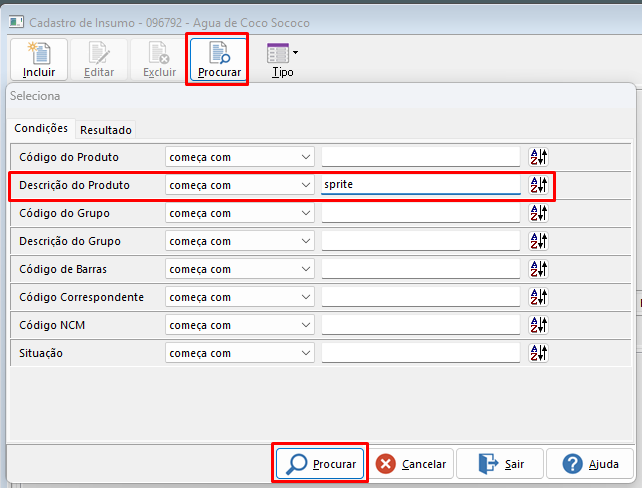Click the Editar toolbar button
This screenshot has height=488, width=642.
click(99, 60)
